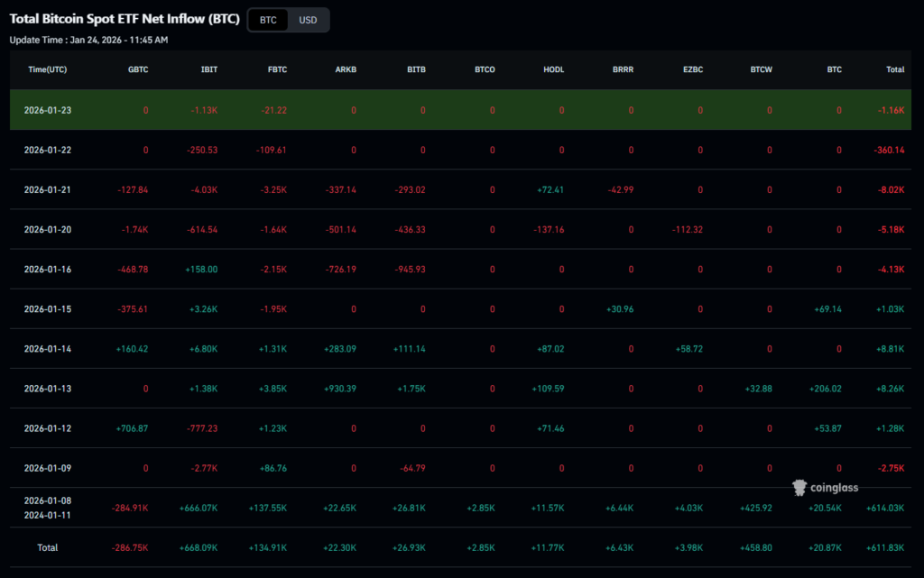Select the -8.02K total for 2026-01-21
The width and height of the screenshot is (924, 578).
click(889, 189)
